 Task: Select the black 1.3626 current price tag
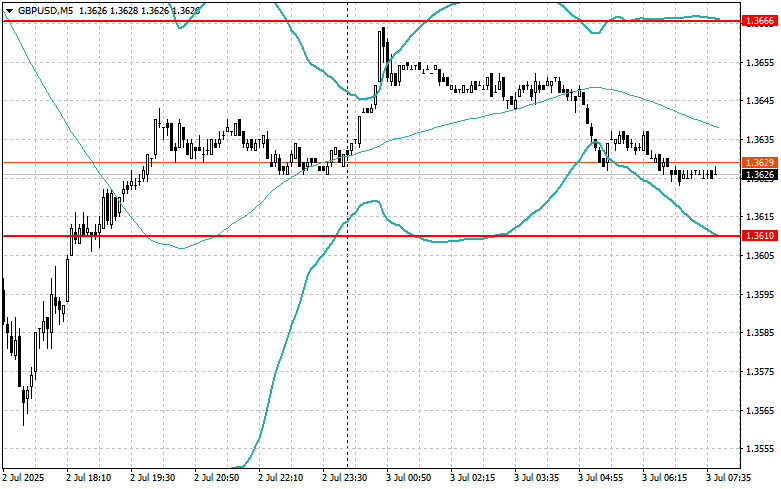pyautogui.click(x=760, y=175)
